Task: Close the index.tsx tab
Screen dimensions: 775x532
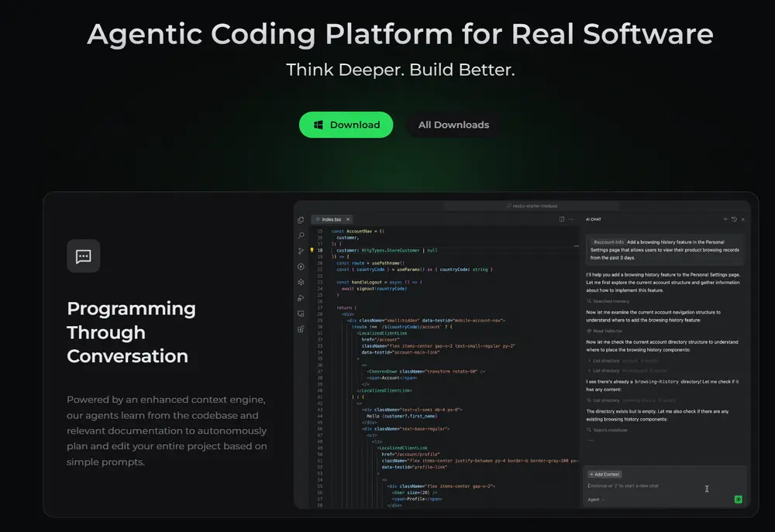Action: (348, 220)
